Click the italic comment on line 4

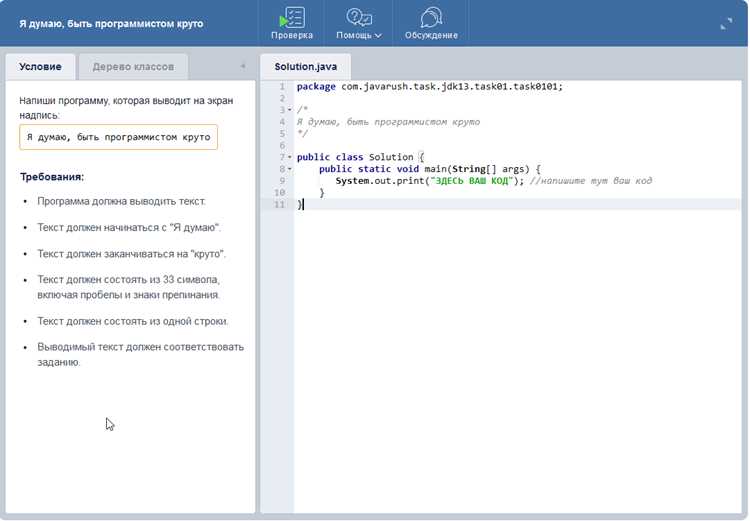pyautogui.click(x=388, y=122)
